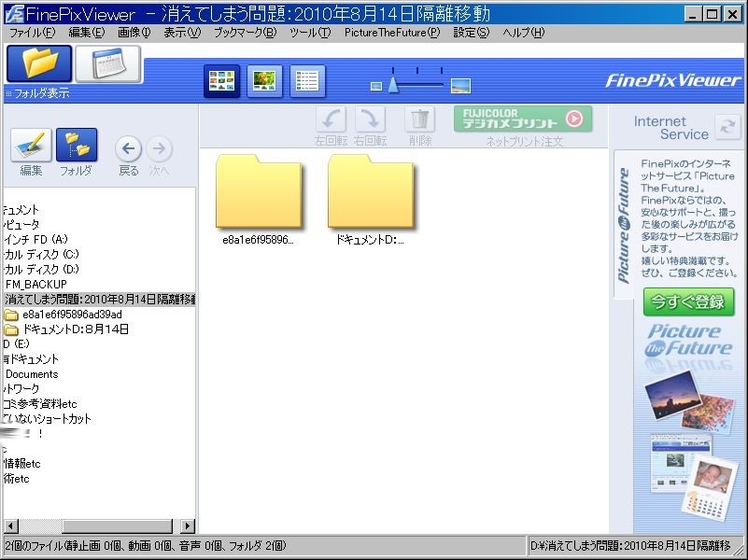Rotate right with the 右回転 icon
Image resolution: width=748 pixels, height=560 pixels.
click(370, 119)
